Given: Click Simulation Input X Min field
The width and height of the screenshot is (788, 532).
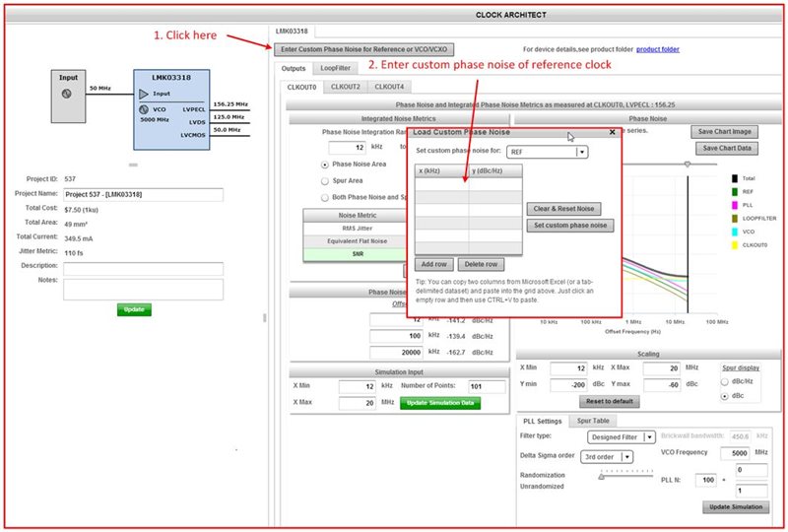Looking at the screenshot, I should 358,386.
